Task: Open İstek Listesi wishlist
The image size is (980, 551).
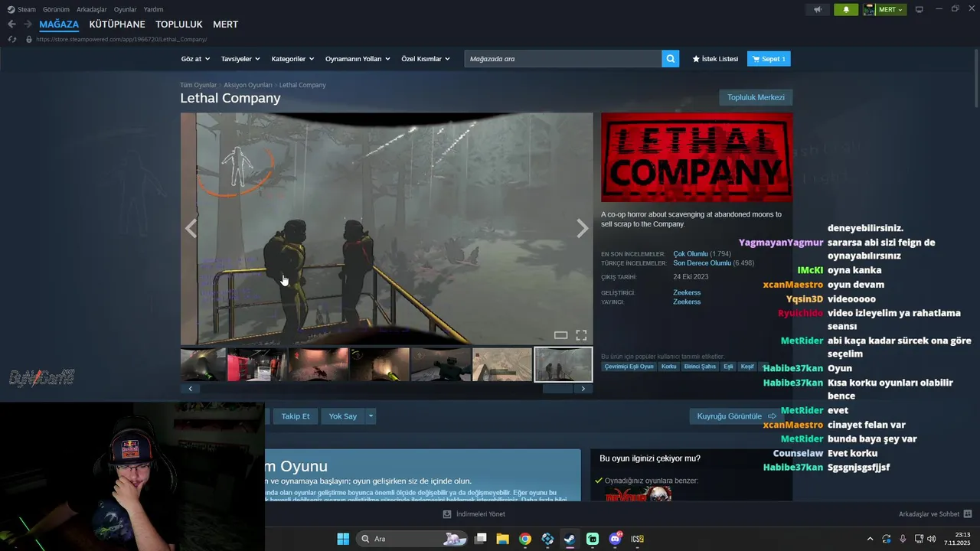Action: click(715, 59)
